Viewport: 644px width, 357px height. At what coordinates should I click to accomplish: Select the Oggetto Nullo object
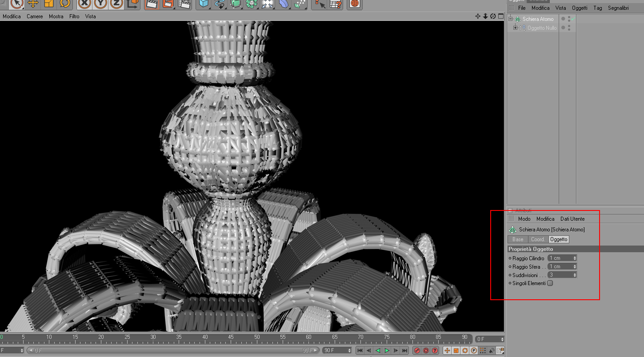pos(542,28)
